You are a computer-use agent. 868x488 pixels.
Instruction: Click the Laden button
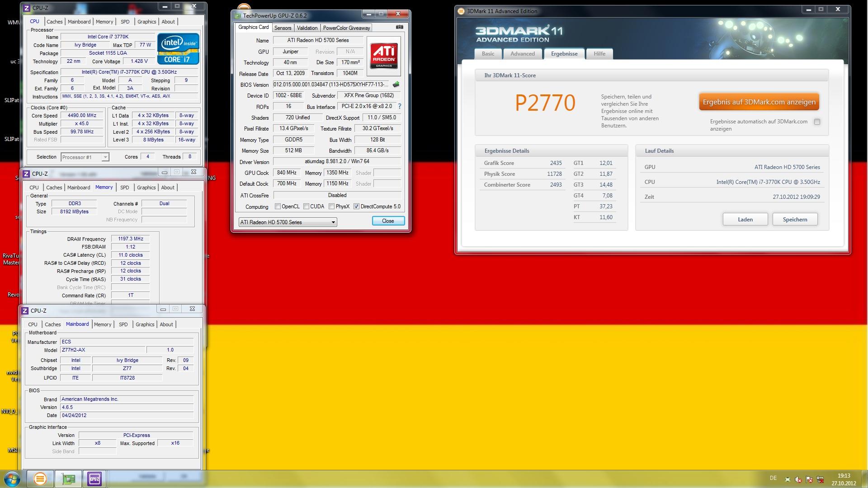pyautogui.click(x=745, y=220)
